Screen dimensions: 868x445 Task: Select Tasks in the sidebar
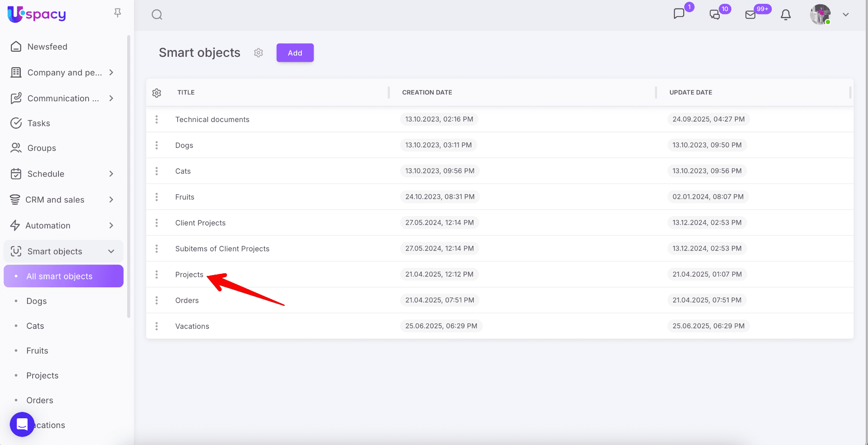[x=39, y=123]
